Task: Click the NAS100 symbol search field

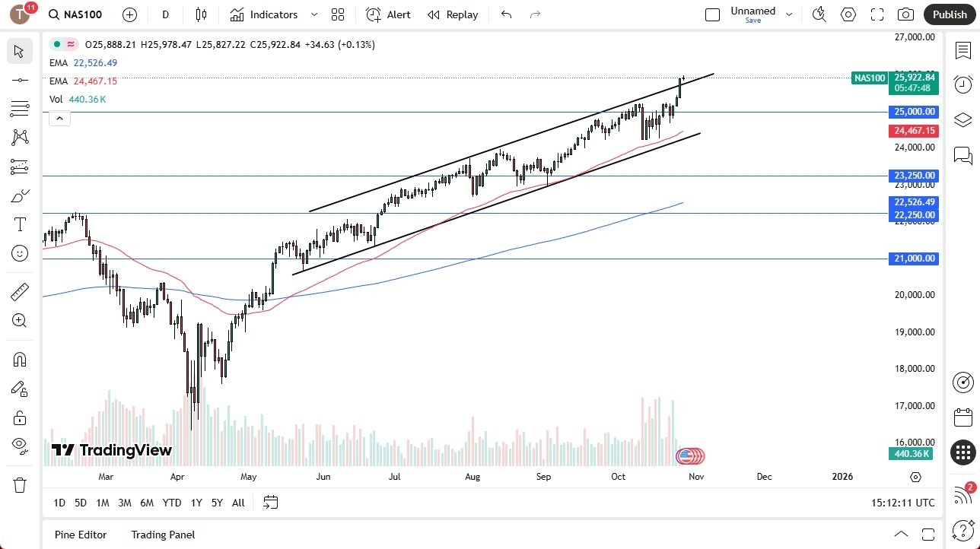Action: point(75,14)
